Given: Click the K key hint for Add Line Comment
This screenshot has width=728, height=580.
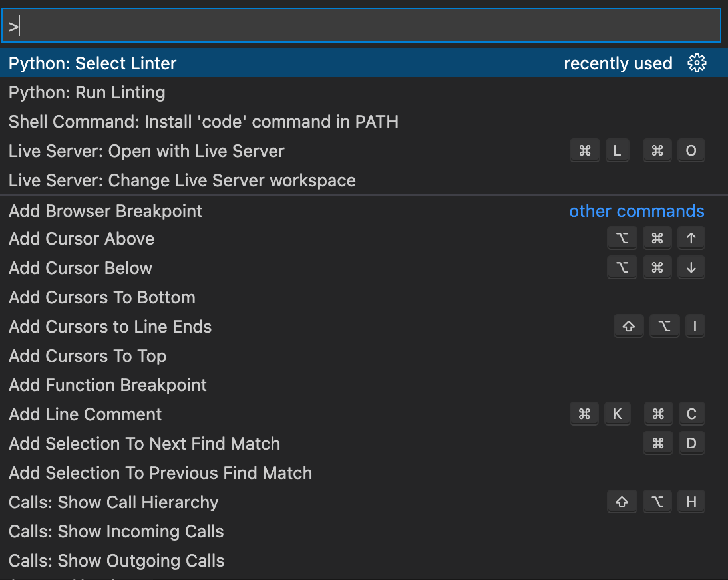Looking at the screenshot, I should coord(617,414).
